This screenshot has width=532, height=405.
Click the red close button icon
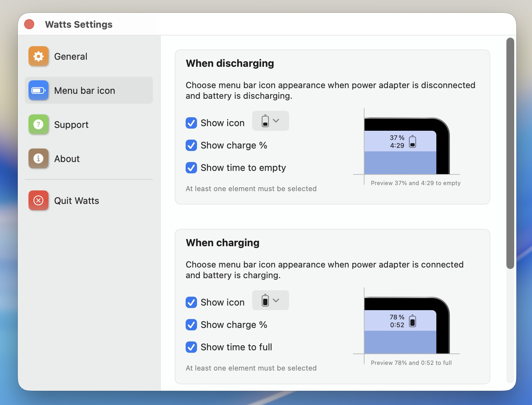(29, 24)
